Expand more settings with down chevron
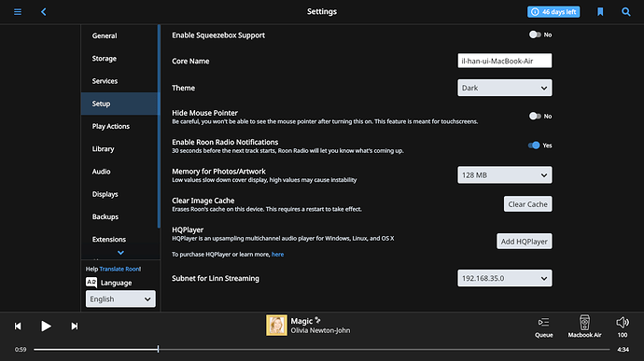 [120, 253]
